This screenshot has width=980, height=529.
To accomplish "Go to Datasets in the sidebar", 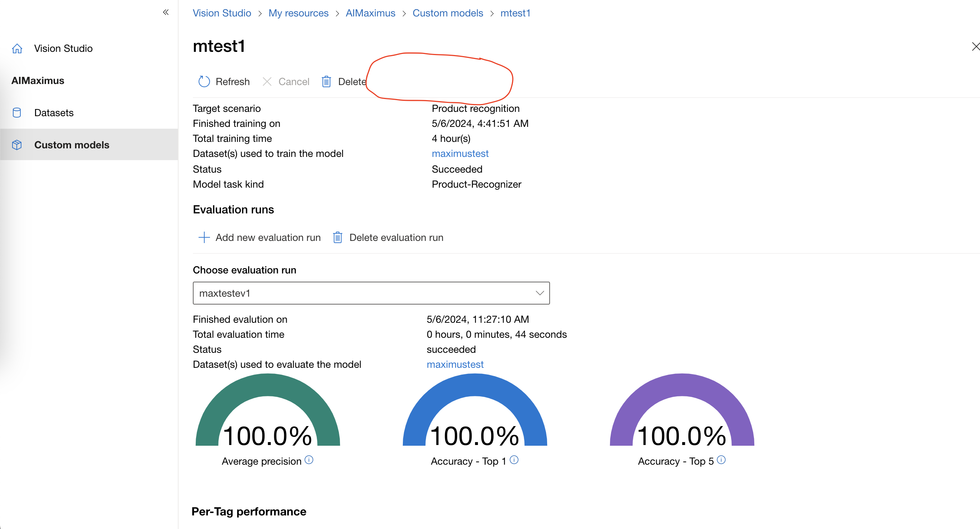I will [x=54, y=113].
